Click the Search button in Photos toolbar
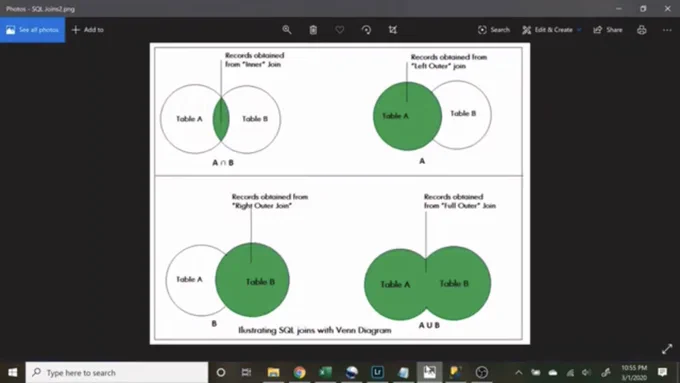Viewport: 680px width, 383px height. pos(494,29)
